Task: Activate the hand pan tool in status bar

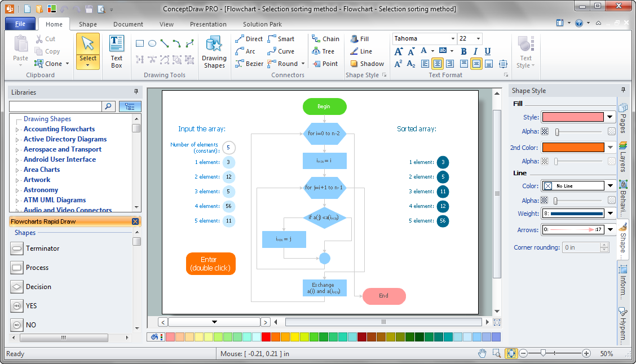Action: coord(482,353)
